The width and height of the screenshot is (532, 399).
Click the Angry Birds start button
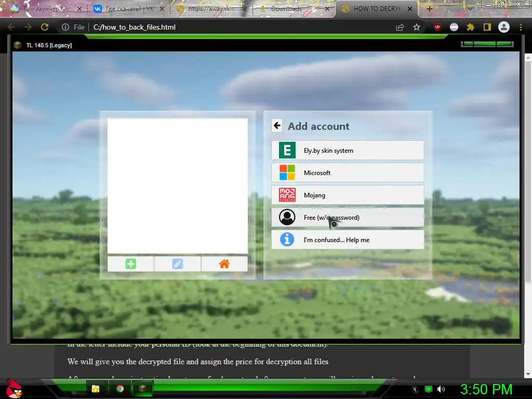pyautogui.click(x=14, y=389)
